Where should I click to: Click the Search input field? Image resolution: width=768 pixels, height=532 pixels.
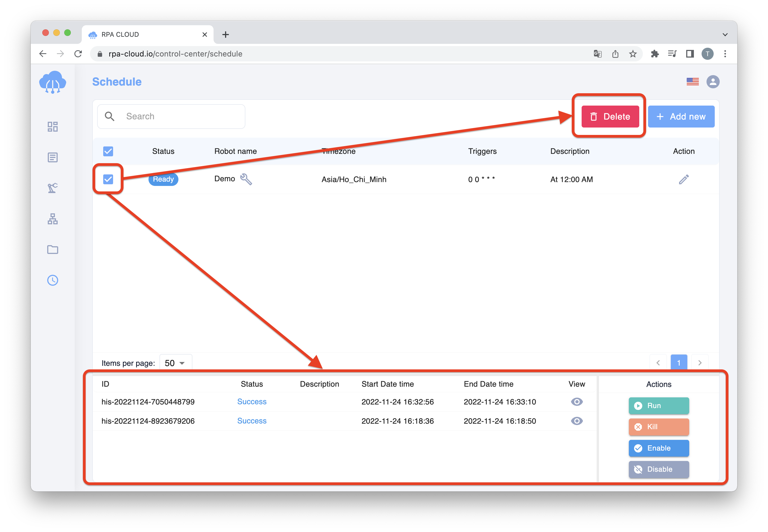pos(172,116)
